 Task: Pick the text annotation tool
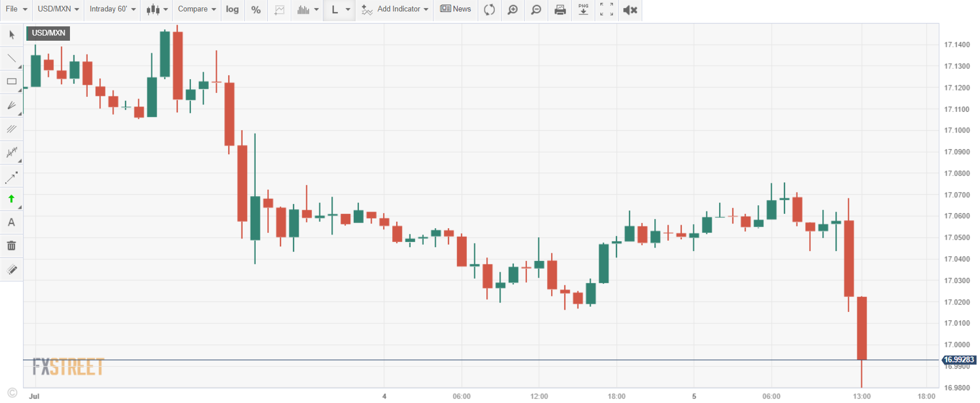tap(11, 222)
